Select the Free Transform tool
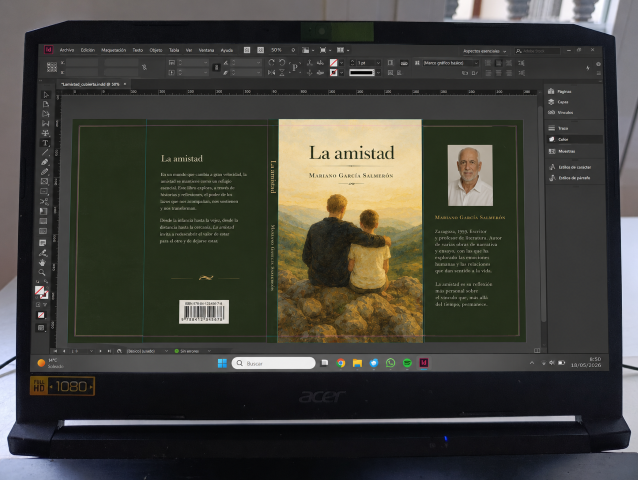This screenshot has height=480, width=638. 44,212
